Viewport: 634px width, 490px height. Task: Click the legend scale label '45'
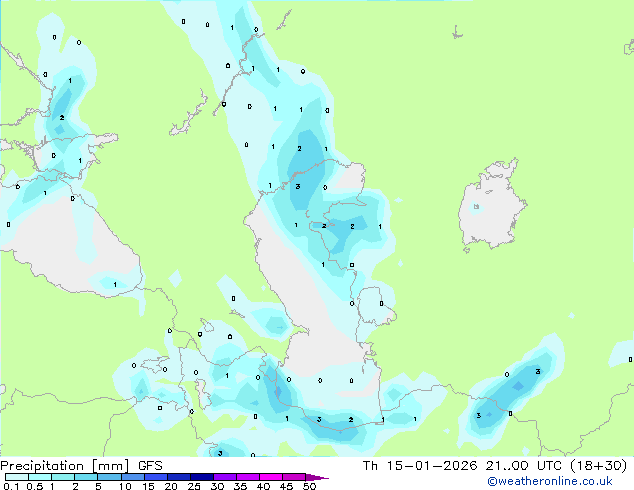(x=286, y=486)
